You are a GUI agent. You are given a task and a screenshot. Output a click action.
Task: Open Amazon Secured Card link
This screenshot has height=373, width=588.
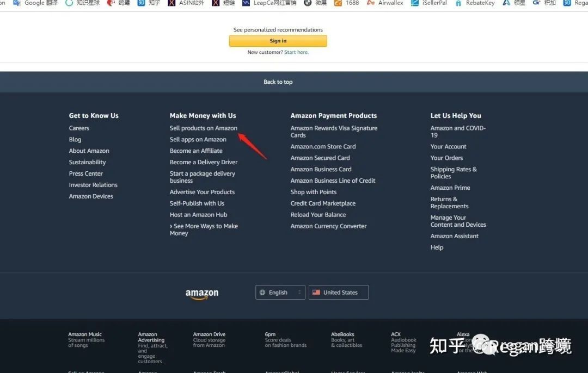tap(320, 158)
